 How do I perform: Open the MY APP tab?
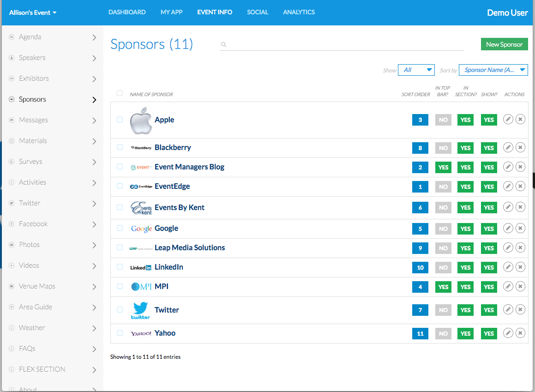click(172, 12)
